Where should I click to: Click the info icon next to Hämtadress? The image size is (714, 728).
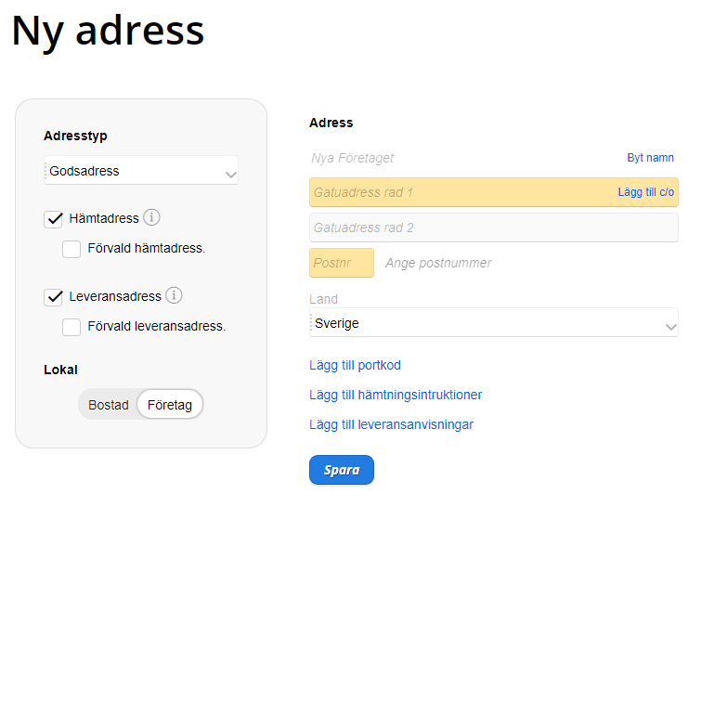(x=152, y=217)
